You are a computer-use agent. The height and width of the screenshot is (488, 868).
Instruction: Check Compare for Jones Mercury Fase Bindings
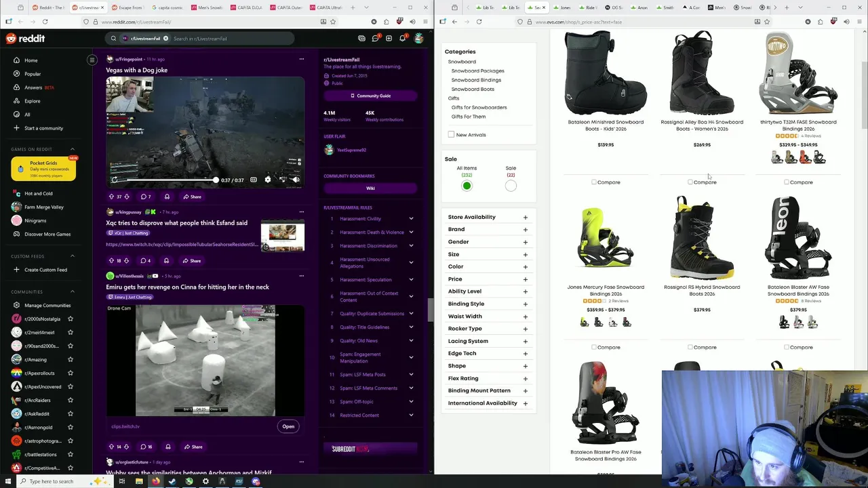click(x=594, y=347)
